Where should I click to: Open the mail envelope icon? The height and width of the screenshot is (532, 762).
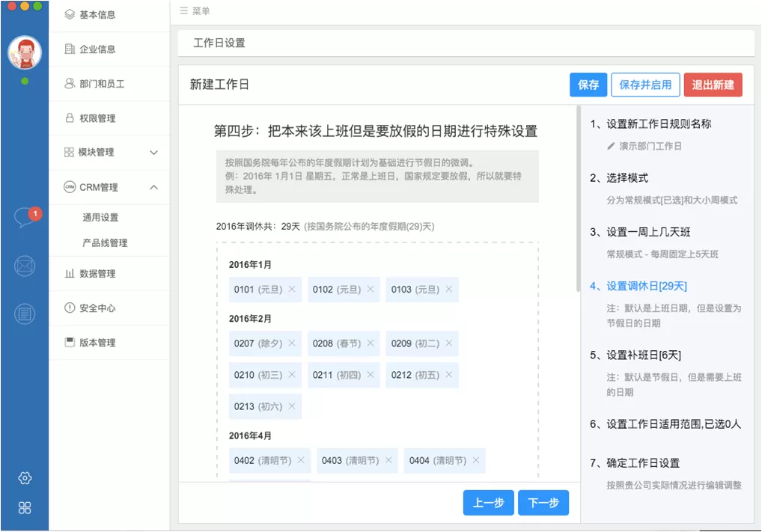[25, 266]
